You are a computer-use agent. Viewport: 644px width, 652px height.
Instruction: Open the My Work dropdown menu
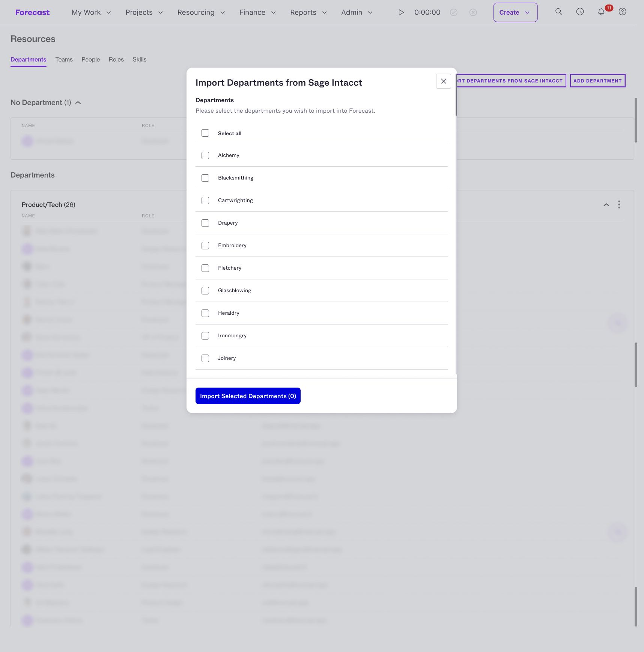tap(91, 12)
